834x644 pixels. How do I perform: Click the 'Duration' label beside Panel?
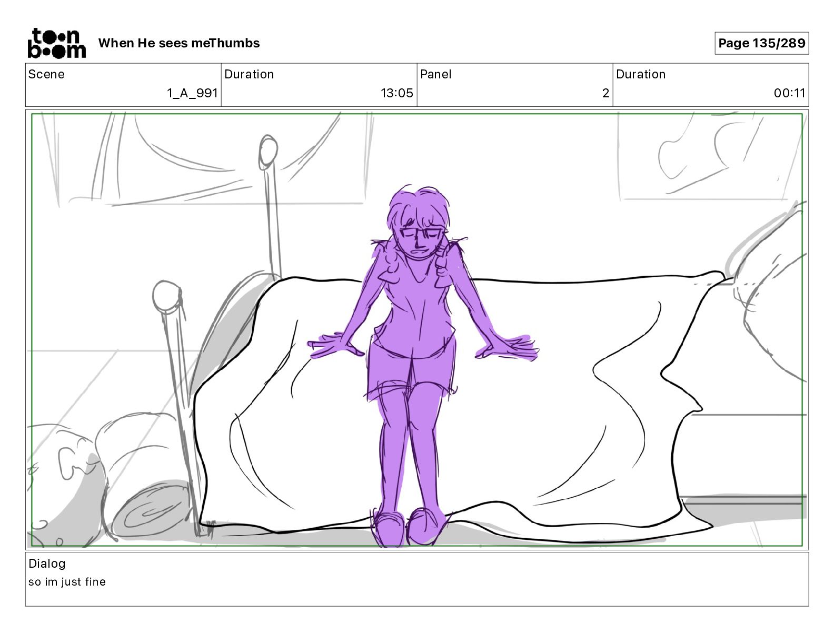(x=641, y=74)
